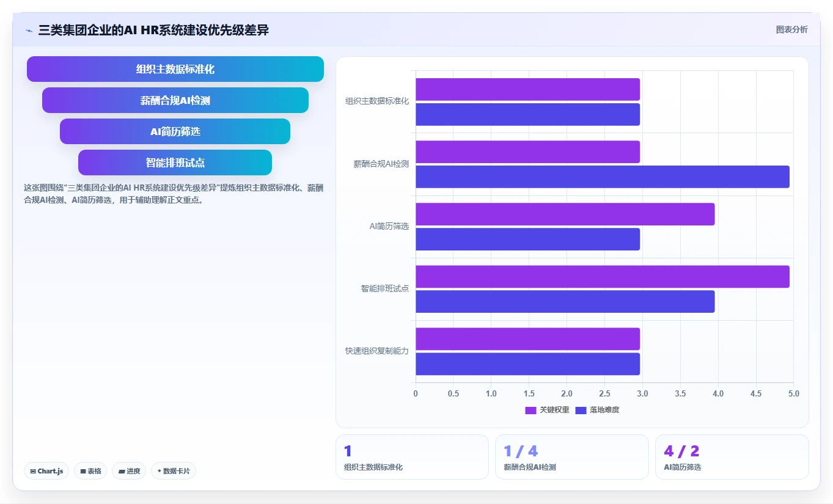The height and width of the screenshot is (504, 833).
Task: Select the 智能排班试点 funnel bar
Action: click(x=175, y=163)
